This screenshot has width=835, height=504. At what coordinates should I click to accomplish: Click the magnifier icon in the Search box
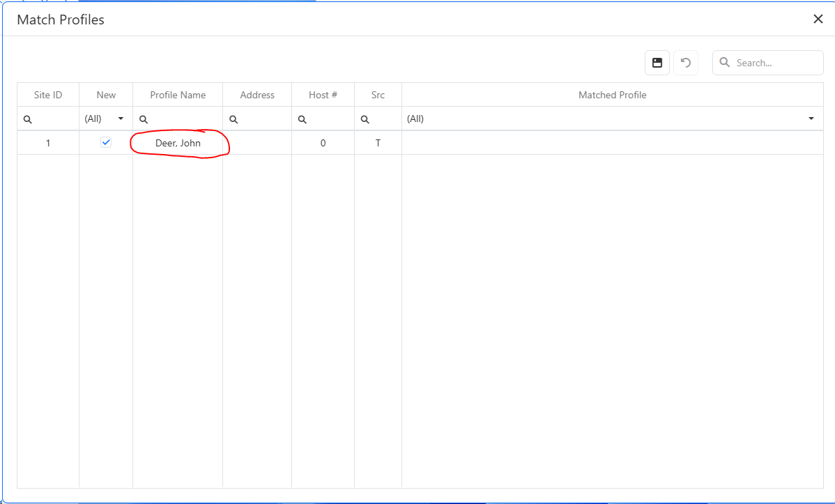pyautogui.click(x=725, y=62)
